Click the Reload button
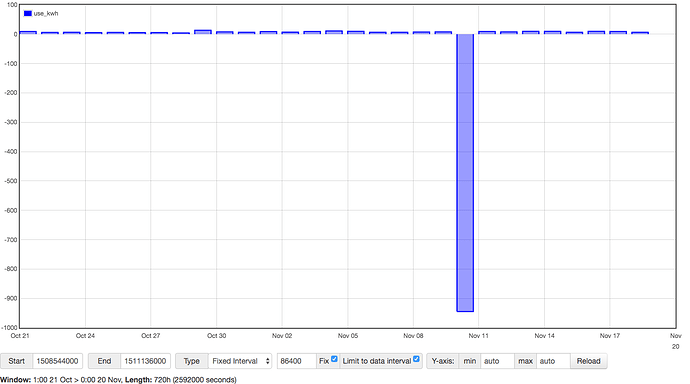This screenshot has height=384, width=690. pyautogui.click(x=588, y=361)
